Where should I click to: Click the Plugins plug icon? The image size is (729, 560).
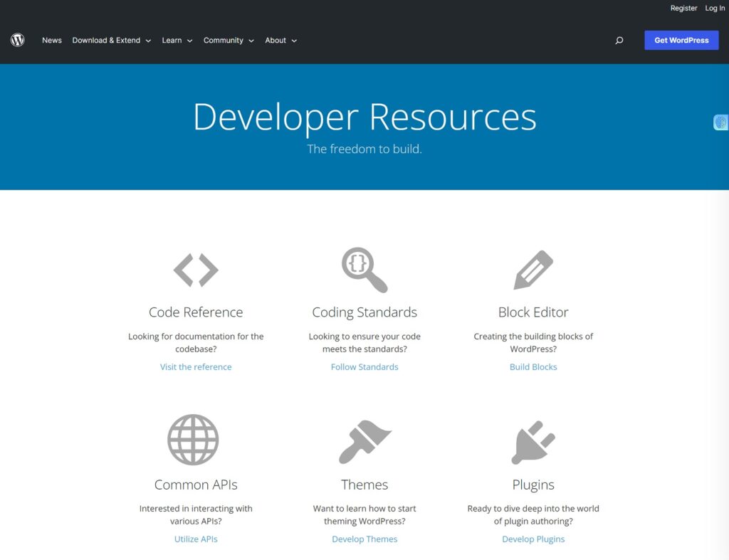pos(533,443)
